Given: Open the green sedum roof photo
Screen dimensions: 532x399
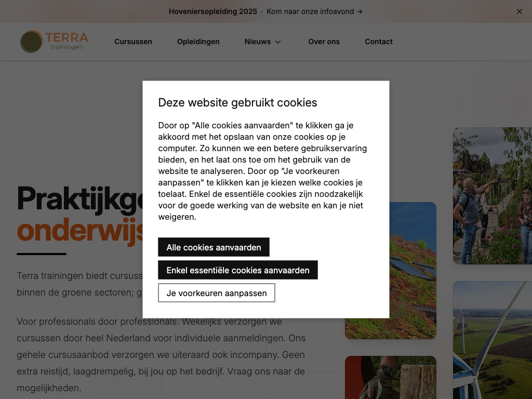Looking at the screenshot, I should [x=413, y=270].
